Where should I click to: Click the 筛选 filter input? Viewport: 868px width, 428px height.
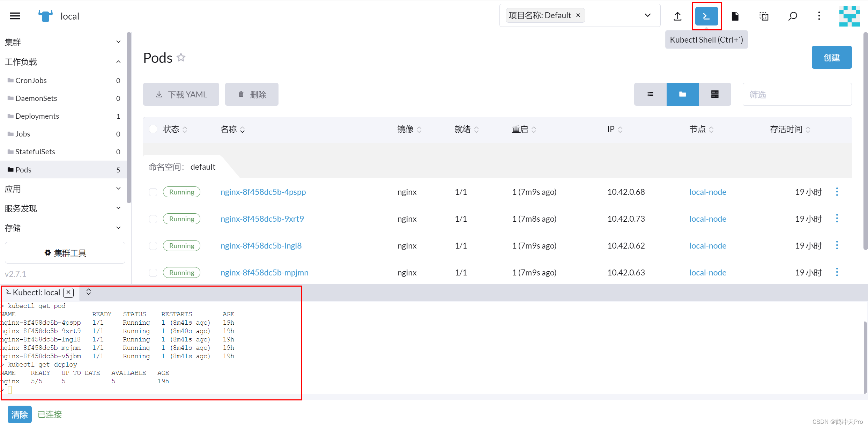click(x=797, y=94)
